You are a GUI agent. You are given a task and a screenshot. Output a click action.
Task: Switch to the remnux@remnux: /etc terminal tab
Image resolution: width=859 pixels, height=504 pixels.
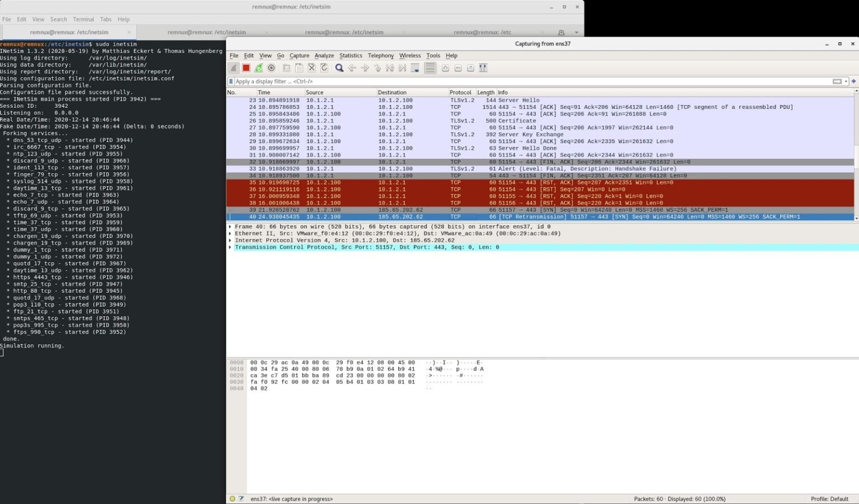(482, 32)
